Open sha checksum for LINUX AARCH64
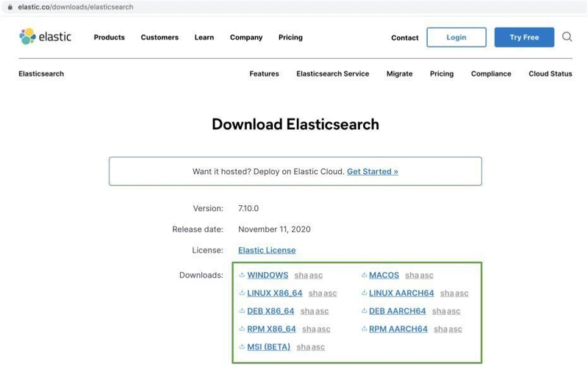The width and height of the screenshot is (588, 367). [x=447, y=293]
